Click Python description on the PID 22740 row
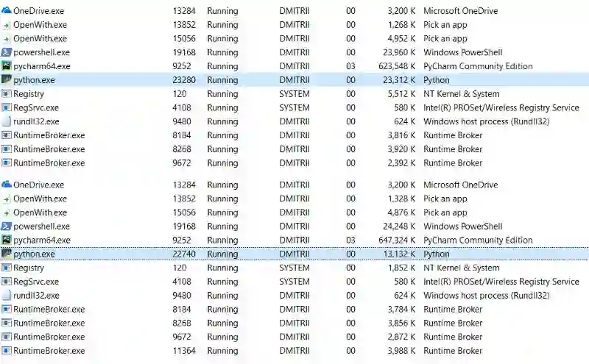Screen dimensions: 589x364 point(436,254)
